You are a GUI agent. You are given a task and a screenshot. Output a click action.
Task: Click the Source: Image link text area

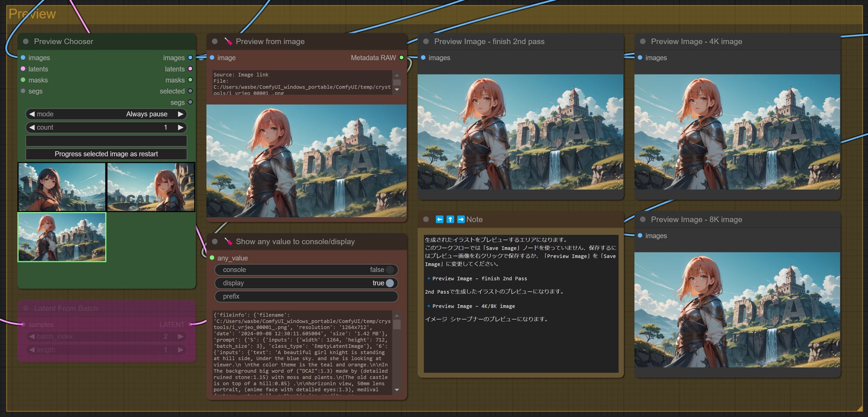tap(302, 83)
